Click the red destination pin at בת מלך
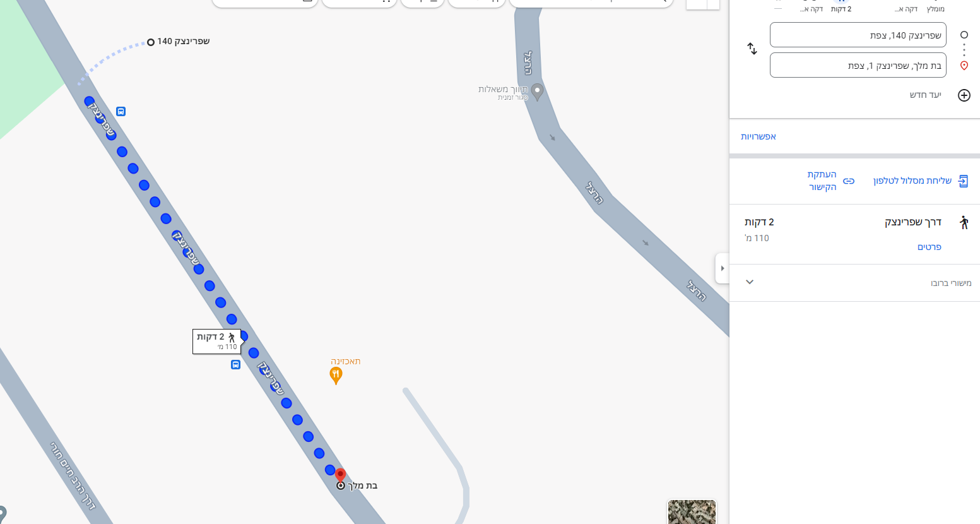 tap(340, 475)
